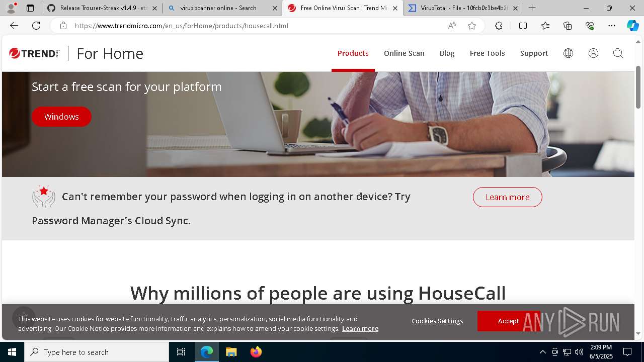The image size is (644, 362).
Task: Open the Favorites list icon
Action: click(545, 26)
